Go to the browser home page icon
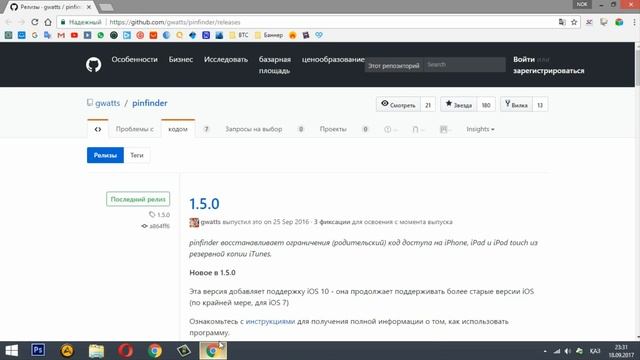This screenshot has height=360, width=640. click(x=48, y=22)
